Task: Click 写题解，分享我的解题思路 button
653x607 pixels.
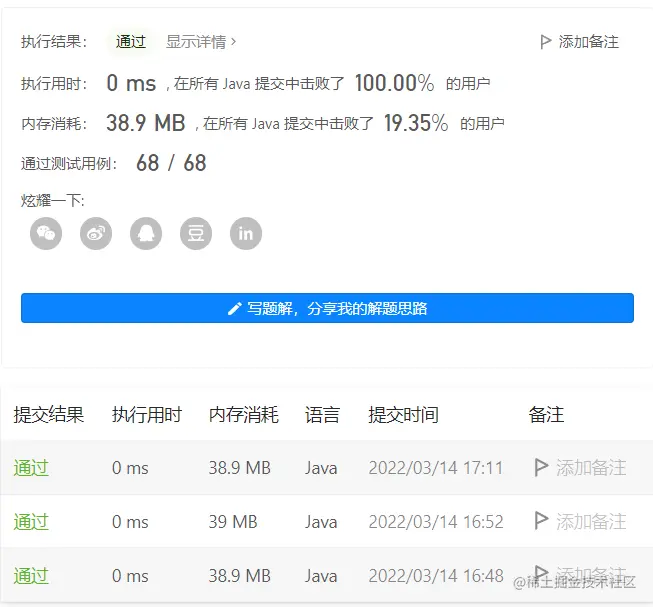Action: [x=327, y=308]
